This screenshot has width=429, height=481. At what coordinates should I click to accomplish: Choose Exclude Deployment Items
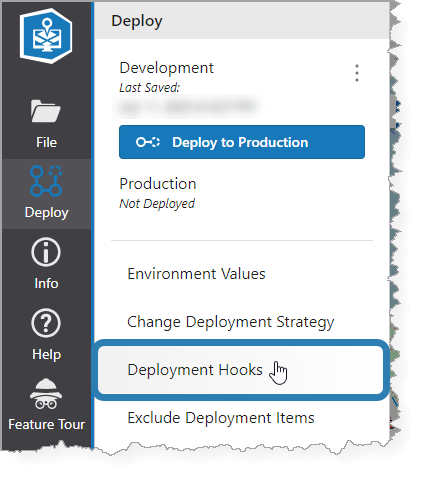tap(221, 418)
